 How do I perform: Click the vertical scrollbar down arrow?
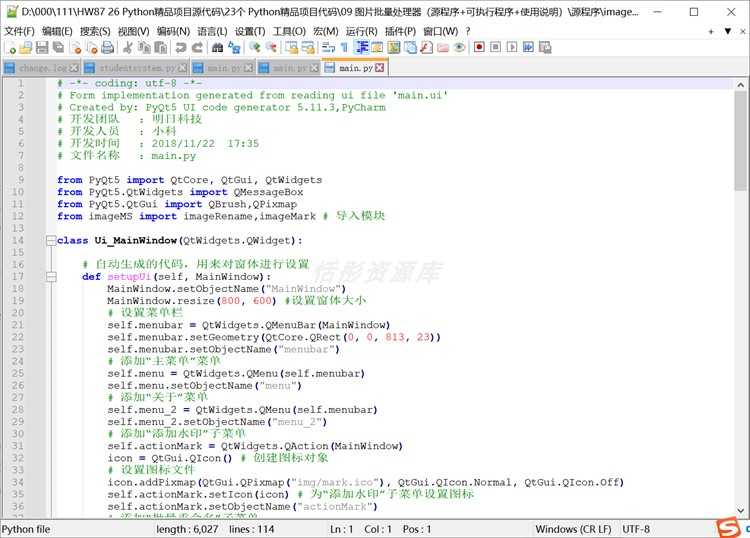click(740, 510)
